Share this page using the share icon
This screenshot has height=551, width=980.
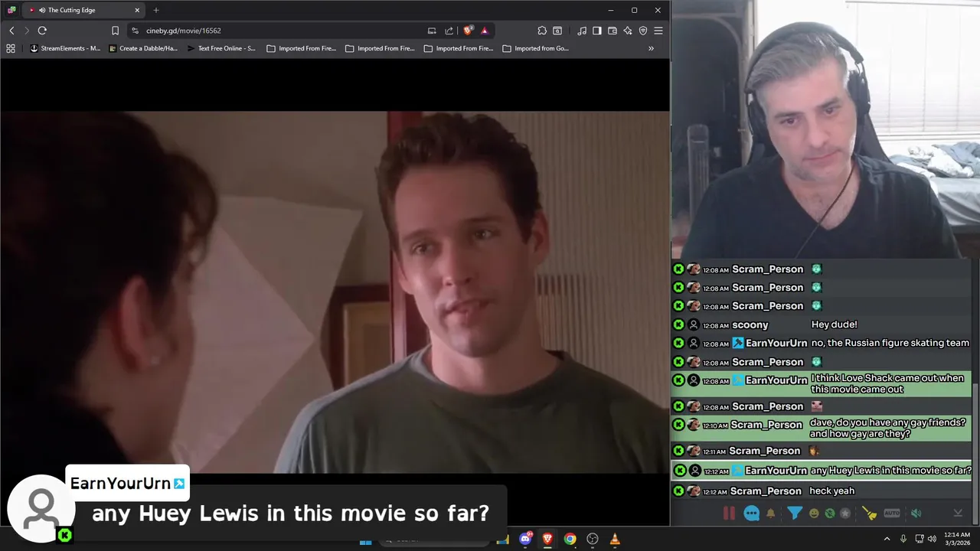click(x=449, y=31)
